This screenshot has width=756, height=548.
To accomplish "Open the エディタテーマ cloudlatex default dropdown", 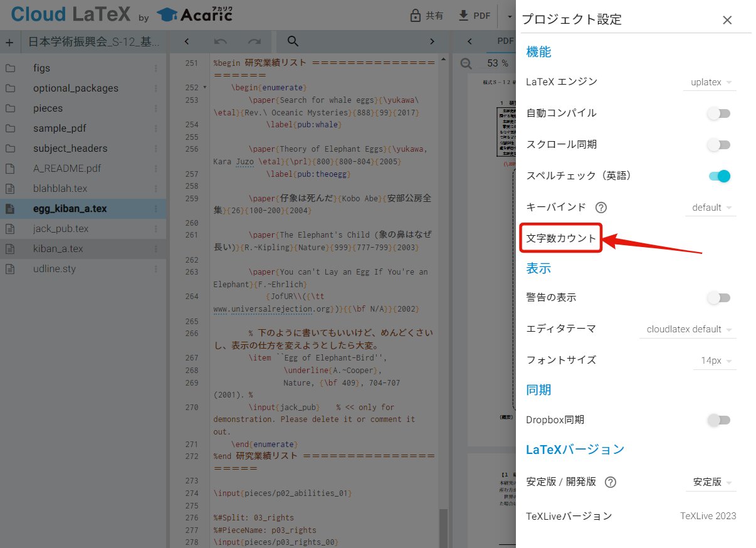I will (x=688, y=329).
